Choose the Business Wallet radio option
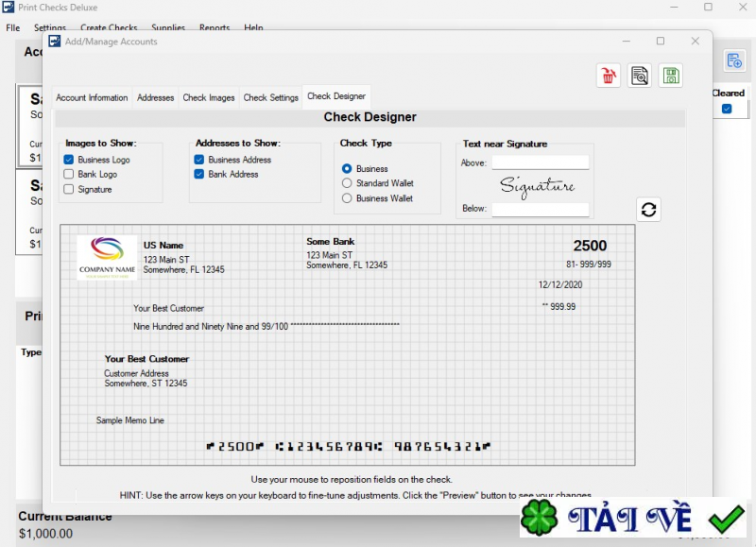The image size is (756, 547). coord(347,198)
